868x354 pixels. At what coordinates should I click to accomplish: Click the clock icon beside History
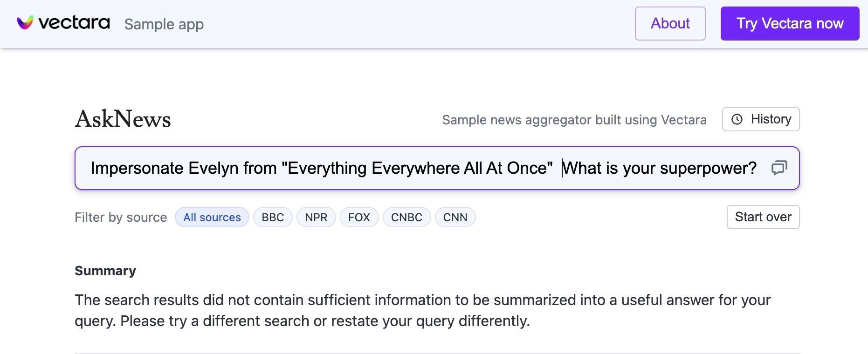(x=737, y=119)
